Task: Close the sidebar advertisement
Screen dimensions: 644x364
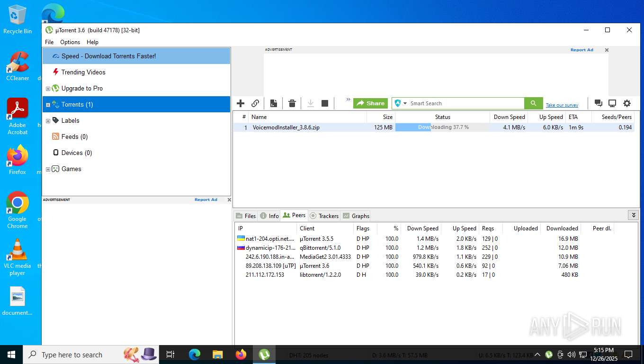Action: pyautogui.click(x=229, y=200)
